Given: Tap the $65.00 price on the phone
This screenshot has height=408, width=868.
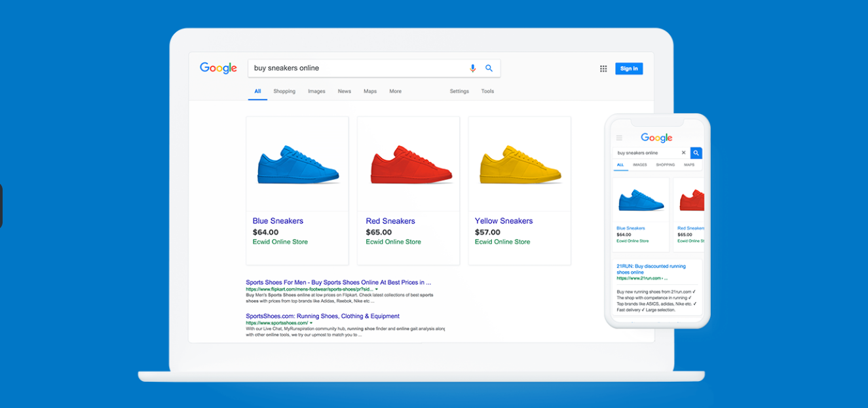Looking at the screenshot, I should [x=685, y=234].
